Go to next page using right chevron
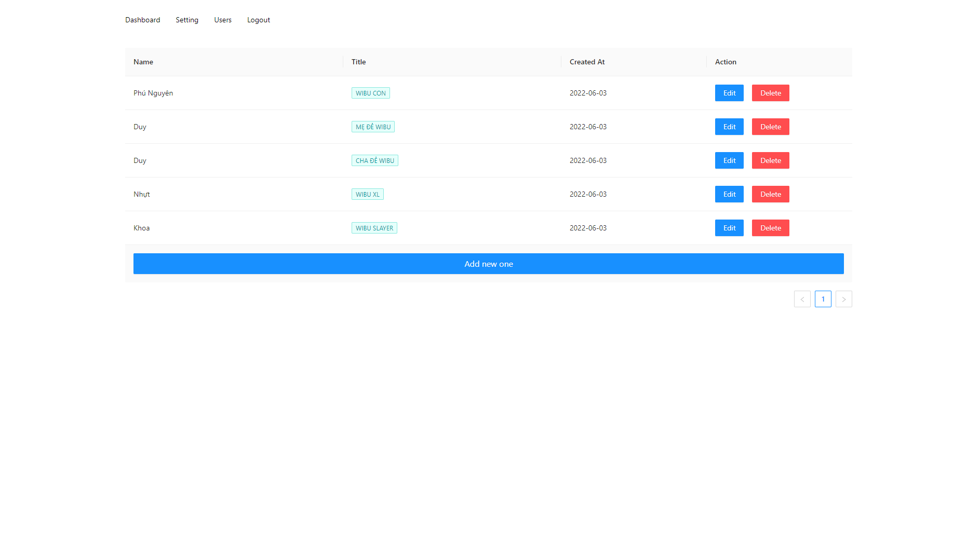Image resolution: width=980 pixels, height=546 pixels. 844,299
